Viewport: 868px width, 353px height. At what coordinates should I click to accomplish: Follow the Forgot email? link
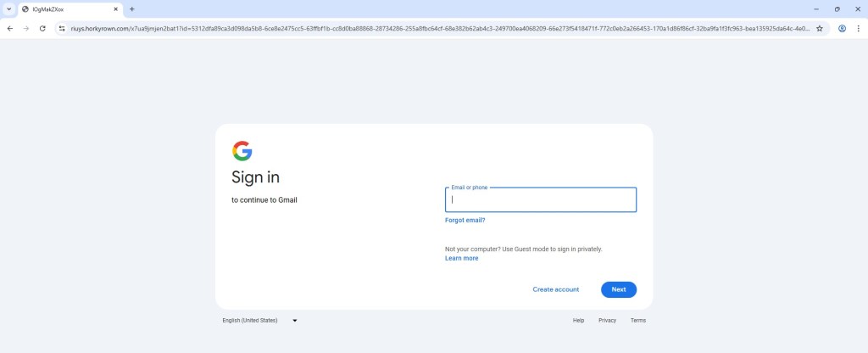coord(465,220)
